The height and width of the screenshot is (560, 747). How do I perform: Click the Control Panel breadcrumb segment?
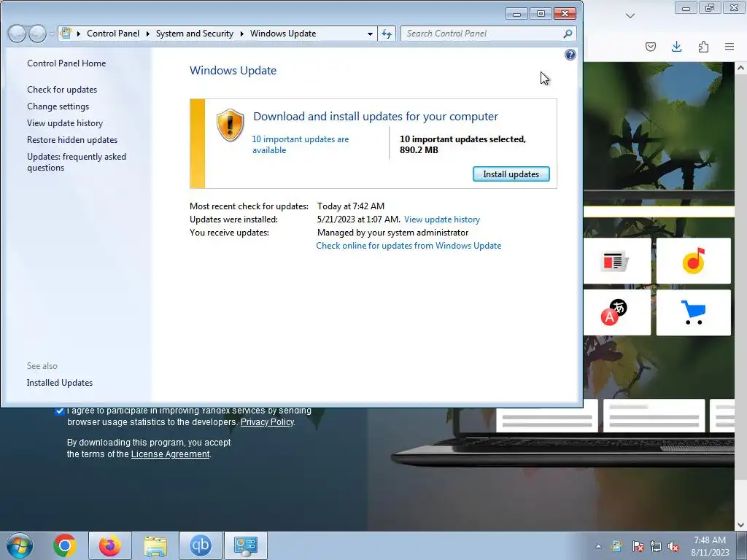tap(113, 34)
